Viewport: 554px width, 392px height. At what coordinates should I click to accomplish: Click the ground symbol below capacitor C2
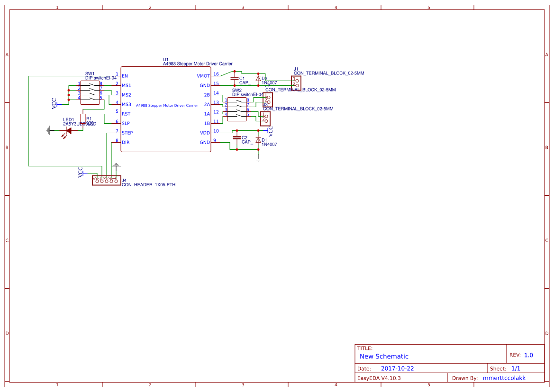tap(258, 159)
